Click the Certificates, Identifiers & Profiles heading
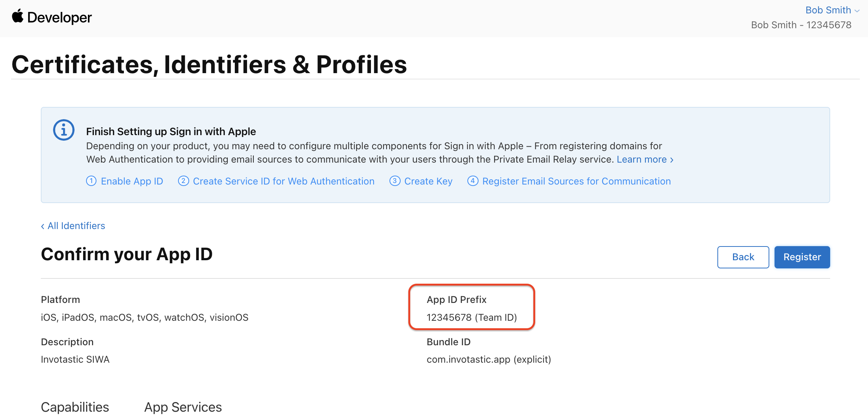This screenshot has height=418, width=868. click(x=209, y=65)
